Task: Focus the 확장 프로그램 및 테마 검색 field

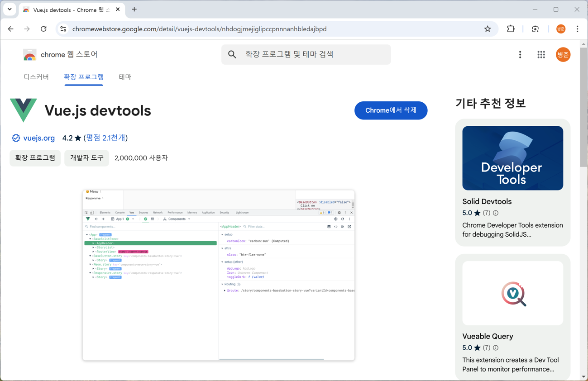Action: [x=306, y=54]
